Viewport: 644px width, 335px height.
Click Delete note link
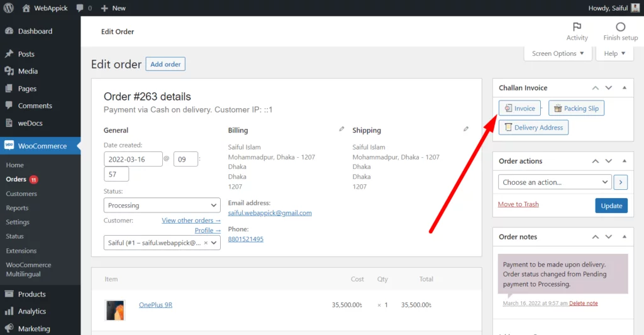[583, 303]
